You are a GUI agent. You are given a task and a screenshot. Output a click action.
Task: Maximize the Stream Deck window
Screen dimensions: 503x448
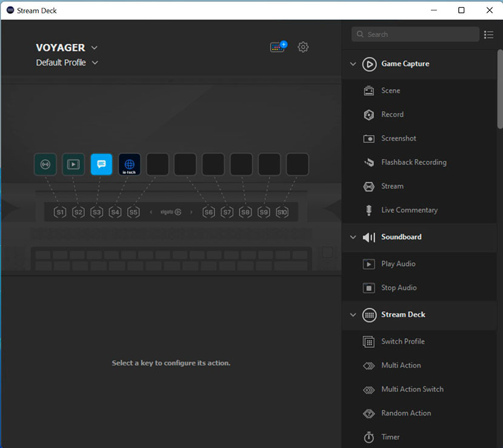(461, 10)
